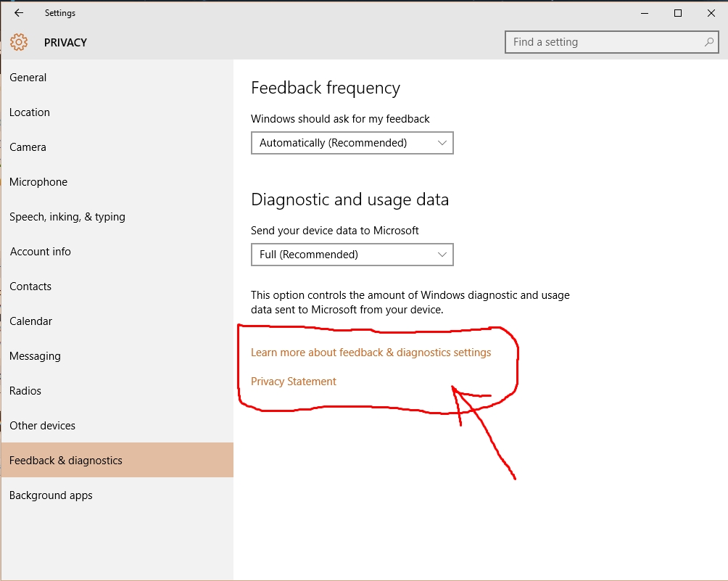Expand the Full (Recommended) diagnostic dropdown
728x581 pixels.
click(x=352, y=255)
